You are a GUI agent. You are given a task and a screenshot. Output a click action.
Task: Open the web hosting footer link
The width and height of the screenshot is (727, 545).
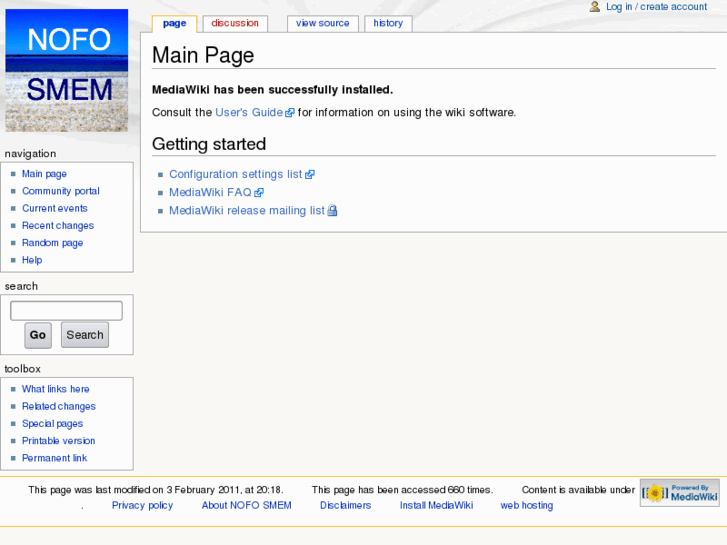pos(527,506)
